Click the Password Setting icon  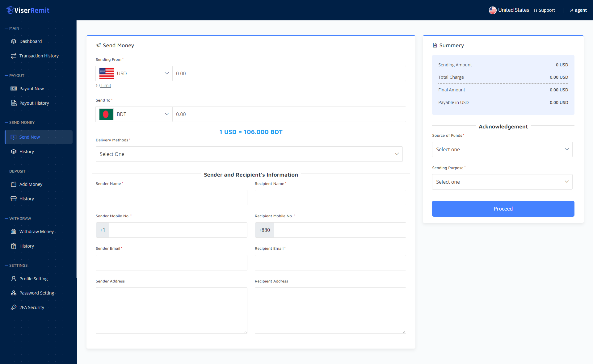14,293
